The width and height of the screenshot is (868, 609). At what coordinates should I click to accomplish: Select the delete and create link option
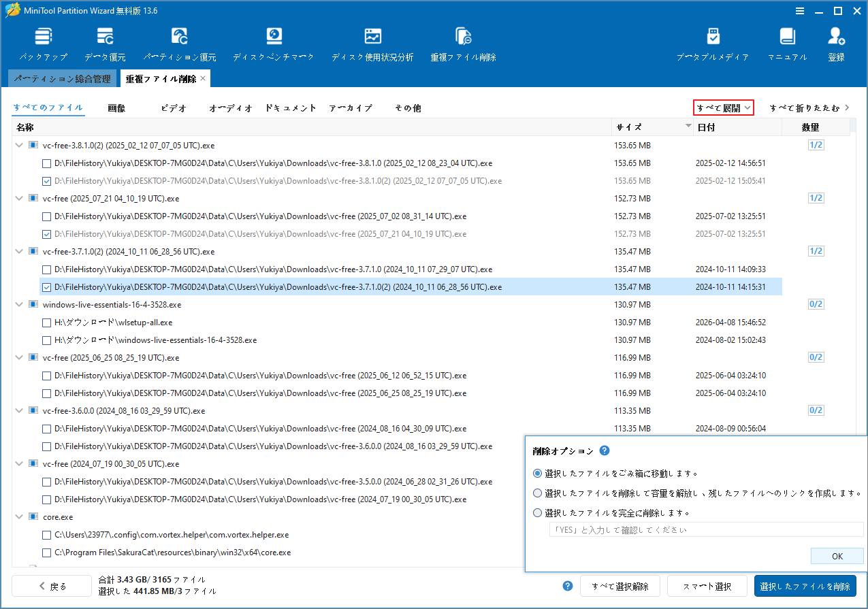coord(538,493)
